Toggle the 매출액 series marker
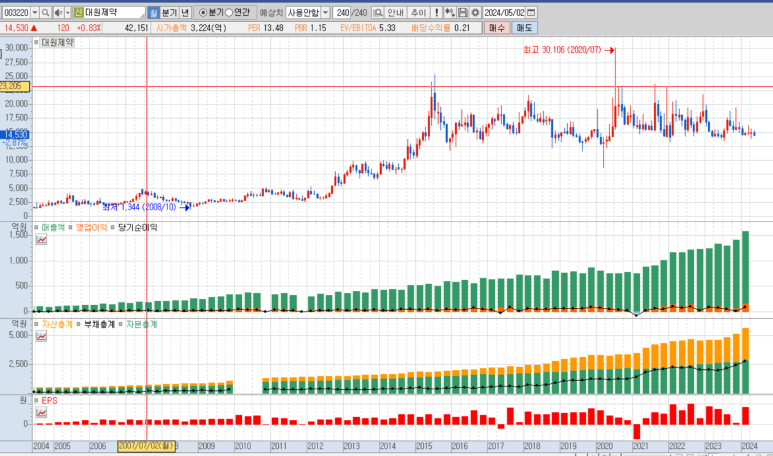773x456 pixels. (x=36, y=227)
